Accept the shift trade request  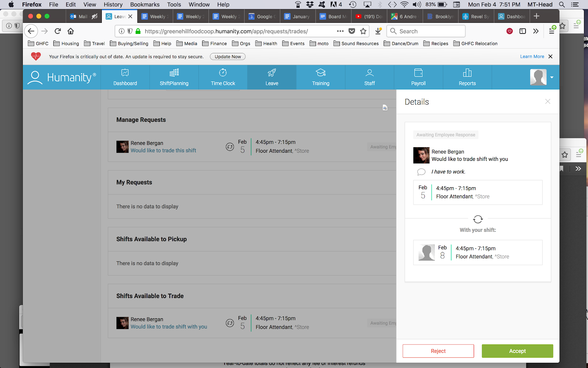[x=517, y=351]
